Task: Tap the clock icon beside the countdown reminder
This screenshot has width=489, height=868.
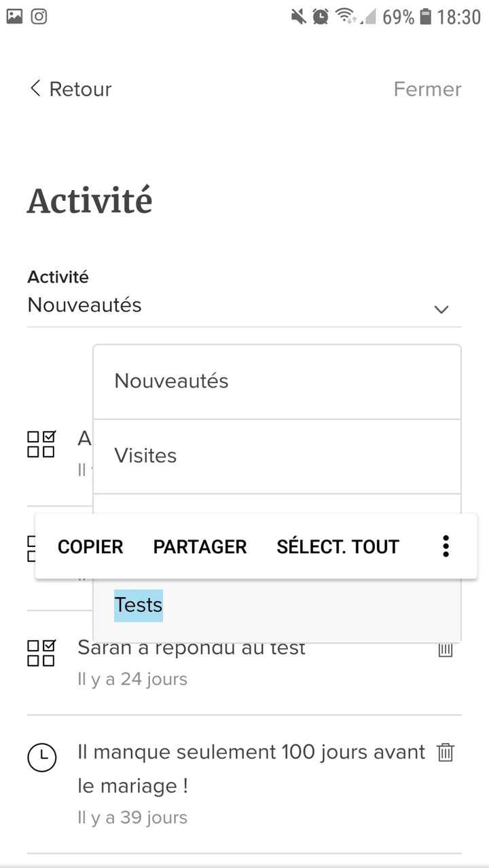Action: coord(42,757)
